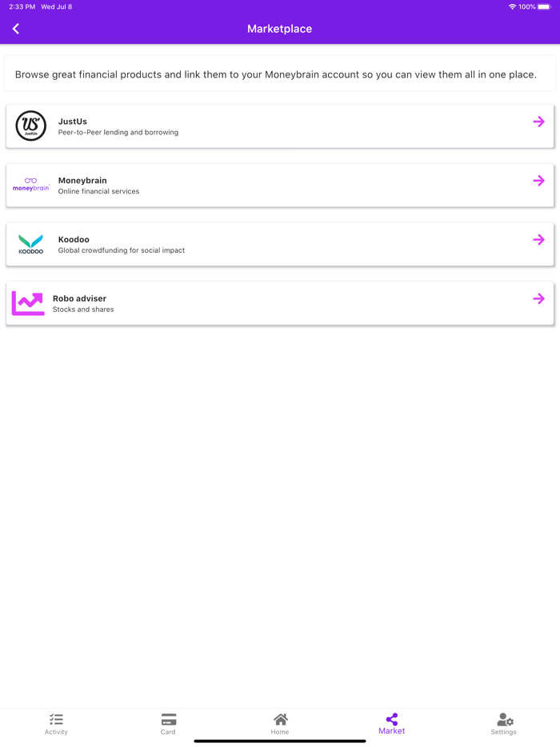Screen dimensions: 560x747
Task: Select the JustUs logo icon
Action: 30,126
